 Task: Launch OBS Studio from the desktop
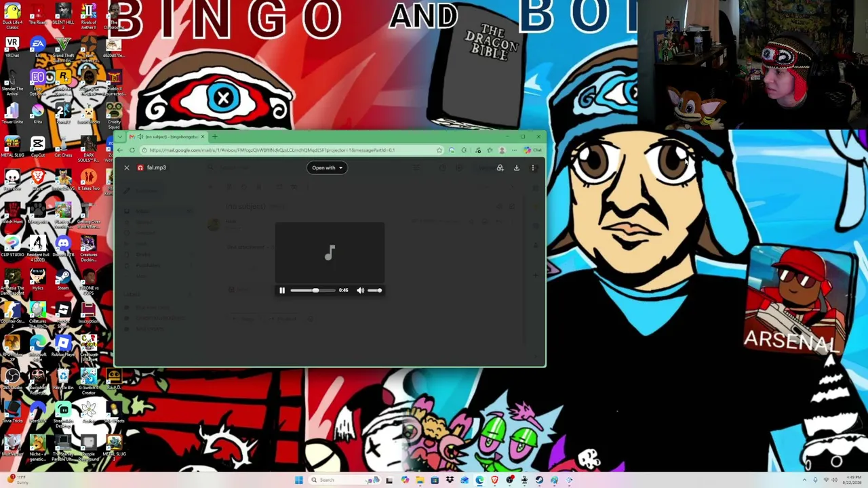pyautogui.click(x=12, y=379)
